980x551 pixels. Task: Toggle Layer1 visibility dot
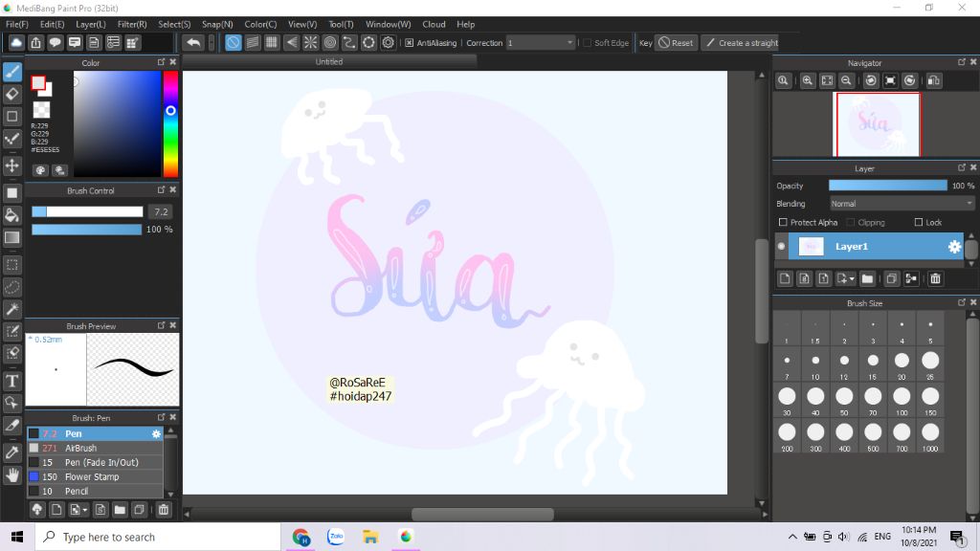(x=781, y=246)
